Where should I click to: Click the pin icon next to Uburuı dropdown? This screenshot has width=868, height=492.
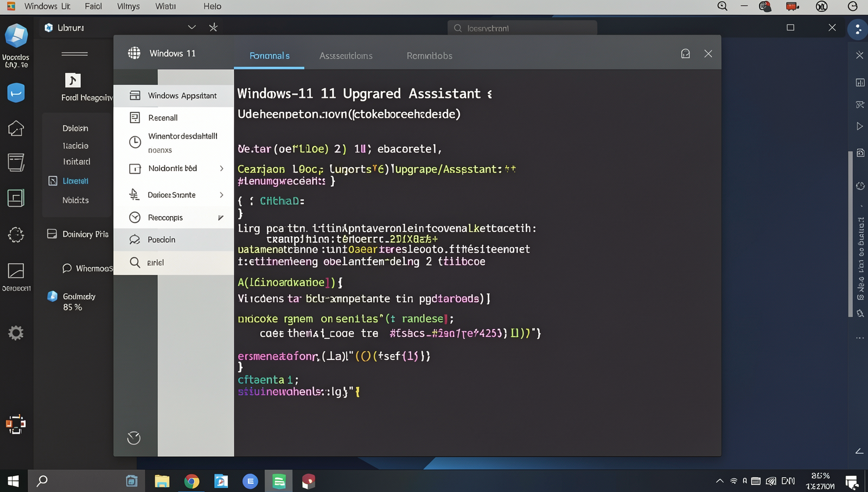click(x=213, y=27)
